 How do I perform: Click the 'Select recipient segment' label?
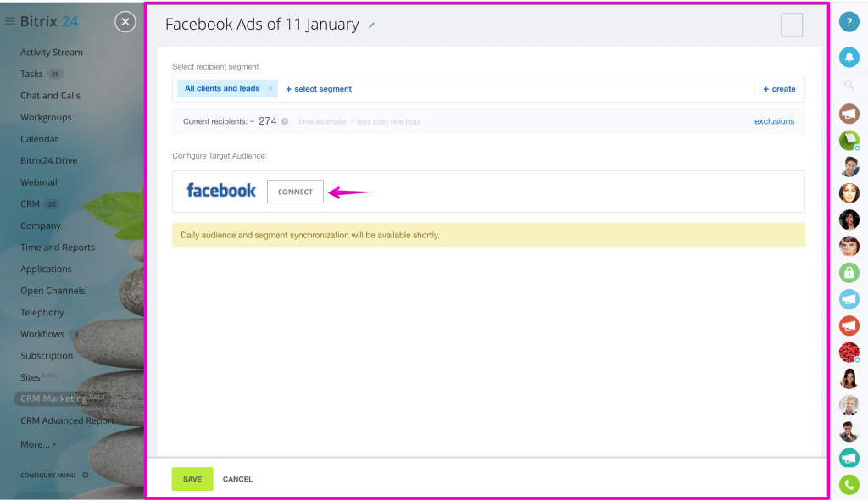pos(215,66)
